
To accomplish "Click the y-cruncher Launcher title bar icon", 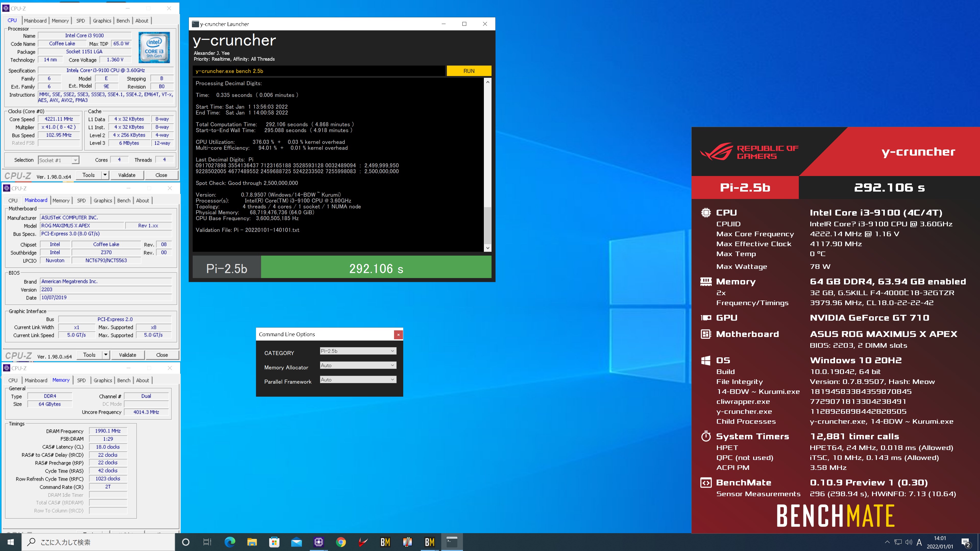I will click(195, 24).
